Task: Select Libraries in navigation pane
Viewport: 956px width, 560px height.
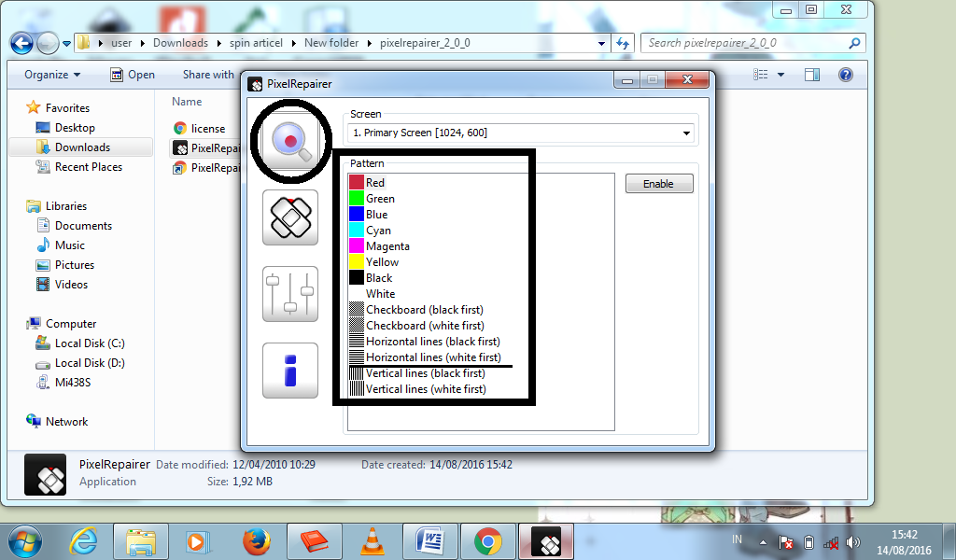Action: click(57, 206)
